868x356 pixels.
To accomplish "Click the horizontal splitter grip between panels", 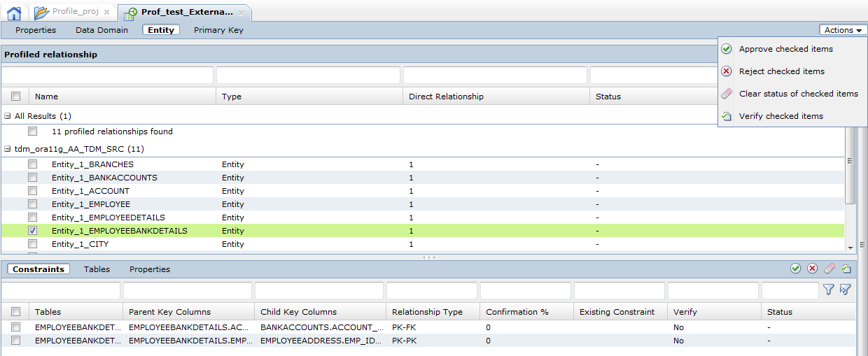I will 429,257.
